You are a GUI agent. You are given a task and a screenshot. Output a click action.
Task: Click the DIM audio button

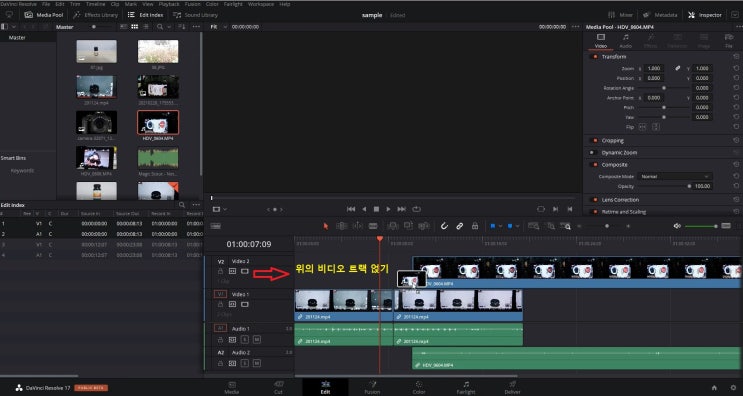(726, 226)
